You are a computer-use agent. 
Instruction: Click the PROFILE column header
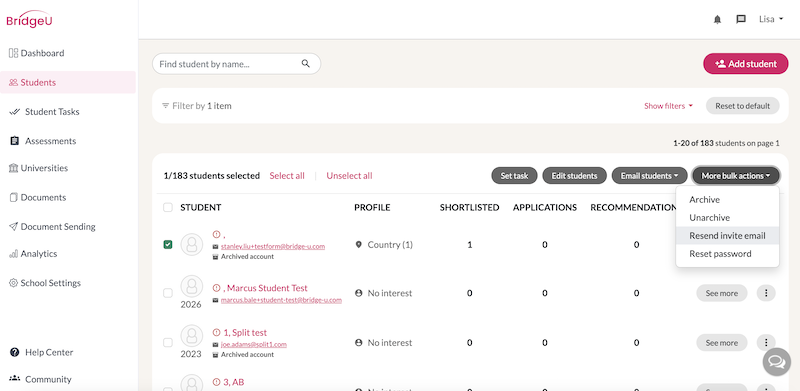(x=372, y=207)
